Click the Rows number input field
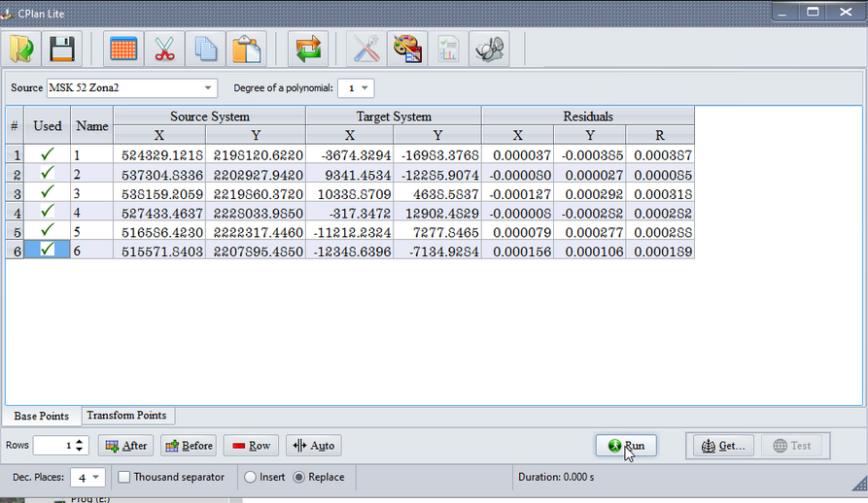The width and height of the screenshot is (868, 503). pos(52,446)
